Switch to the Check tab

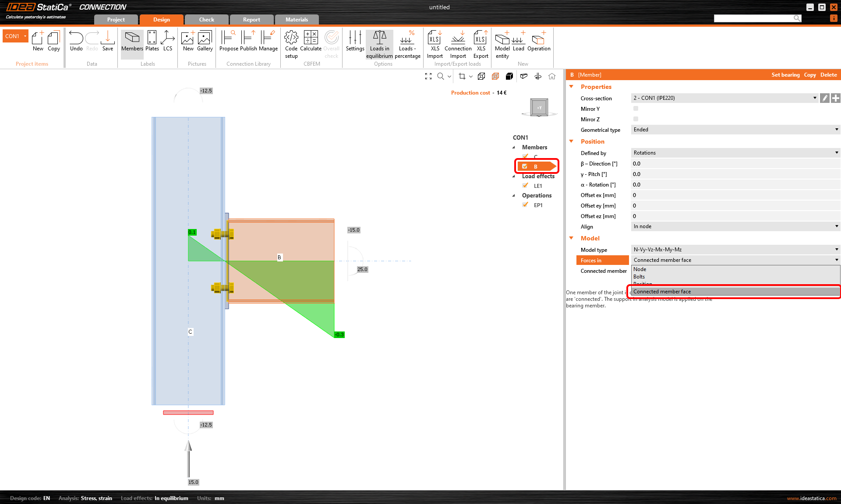coord(206,19)
